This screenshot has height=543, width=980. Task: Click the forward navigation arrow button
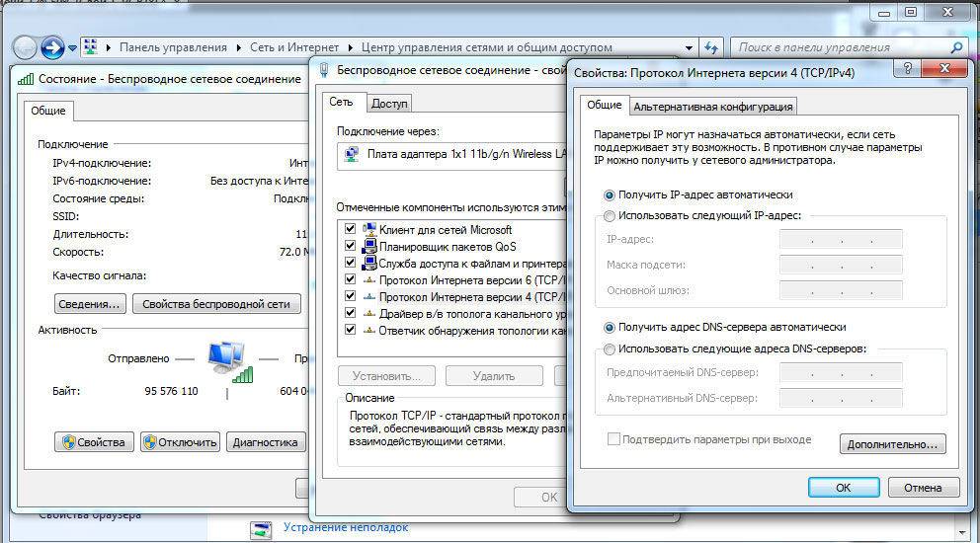click(52, 47)
